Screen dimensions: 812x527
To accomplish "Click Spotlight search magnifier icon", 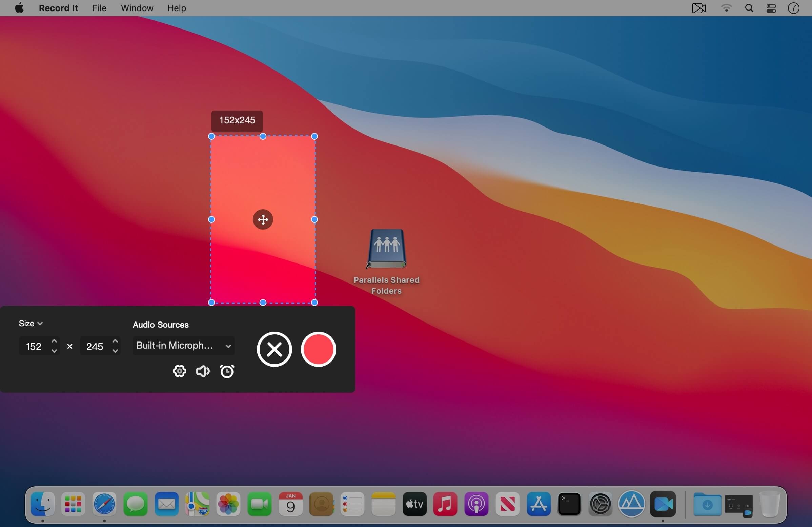I will pyautogui.click(x=749, y=8).
